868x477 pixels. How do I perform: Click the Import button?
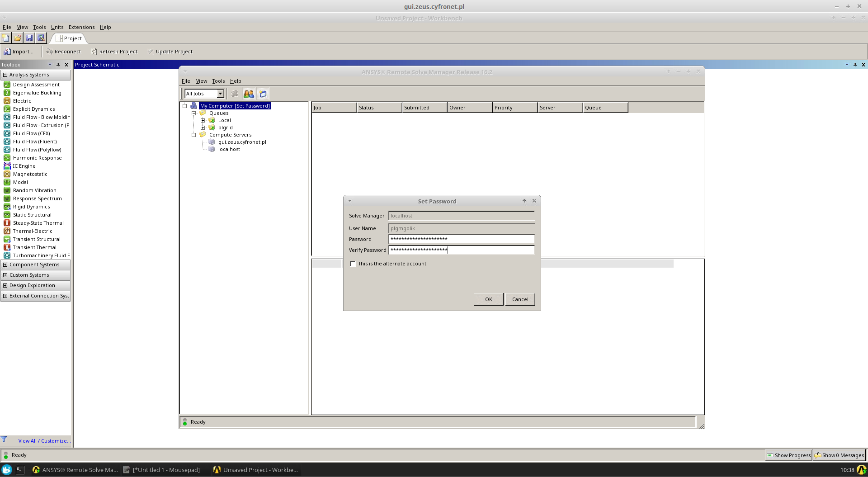coord(19,52)
